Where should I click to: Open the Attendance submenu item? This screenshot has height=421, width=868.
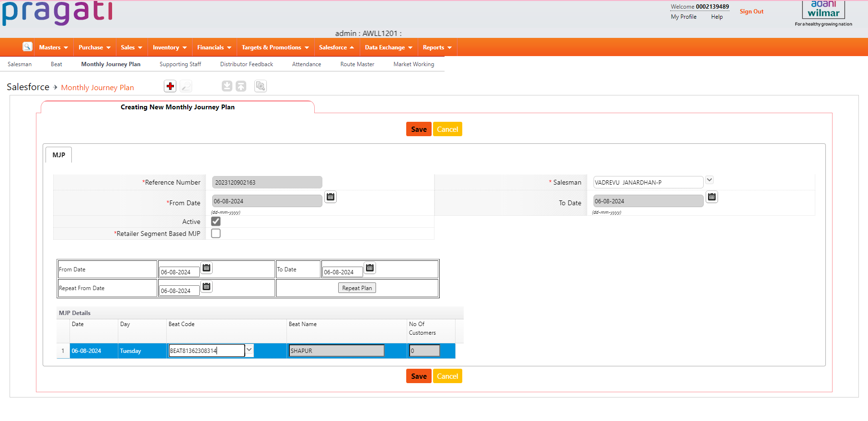click(x=307, y=64)
